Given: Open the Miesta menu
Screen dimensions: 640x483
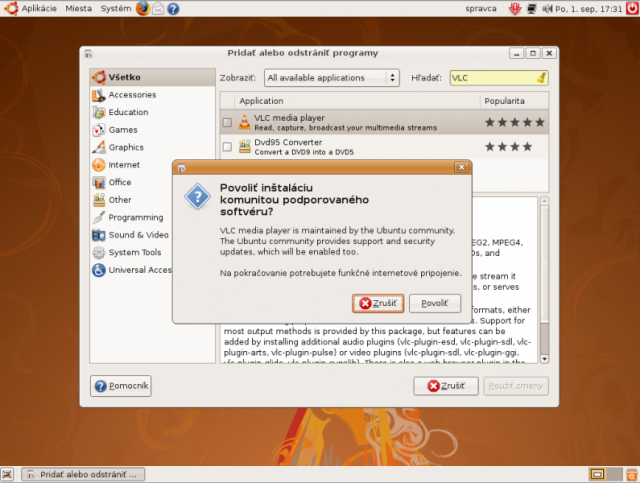Looking at the screenshot, I should [78, 8].
